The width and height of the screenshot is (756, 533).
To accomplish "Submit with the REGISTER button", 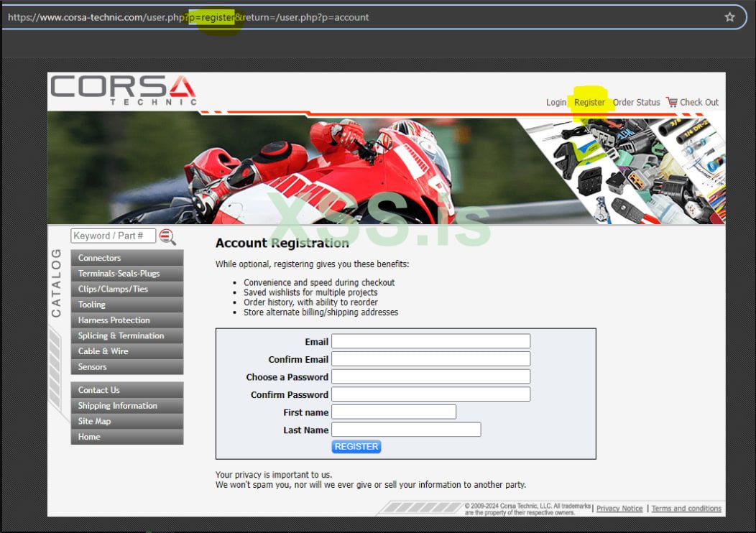I will pos(356,447).
